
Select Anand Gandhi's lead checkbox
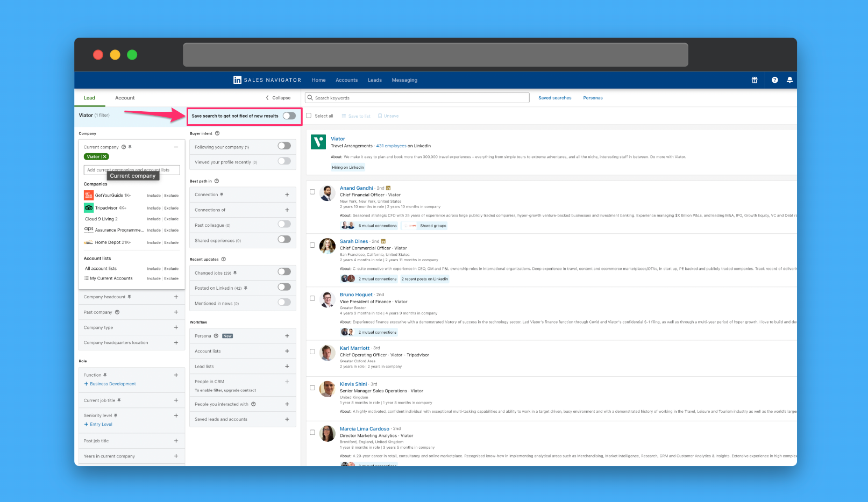(x=312, y=192)
